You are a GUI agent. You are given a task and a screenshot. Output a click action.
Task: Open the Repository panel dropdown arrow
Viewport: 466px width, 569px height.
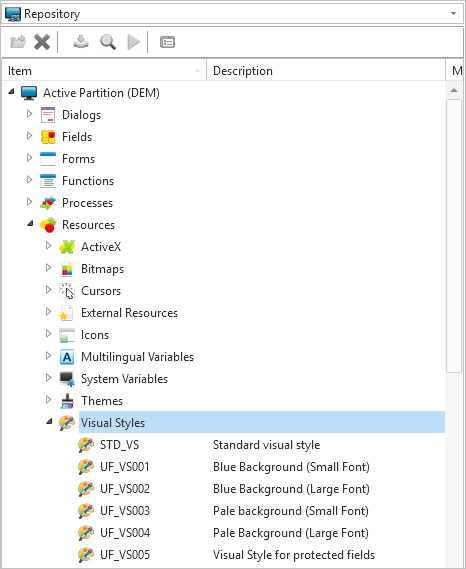pos(453,14)
